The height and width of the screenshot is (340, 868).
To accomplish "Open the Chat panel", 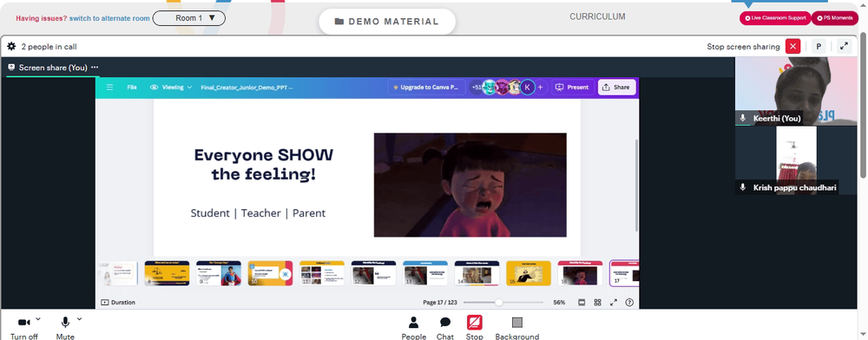I will 445,327.
